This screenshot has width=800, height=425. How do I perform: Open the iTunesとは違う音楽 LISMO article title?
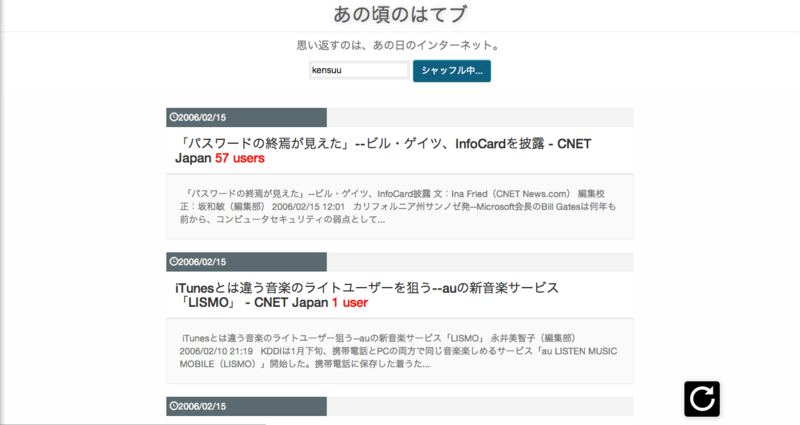point(367,295)
